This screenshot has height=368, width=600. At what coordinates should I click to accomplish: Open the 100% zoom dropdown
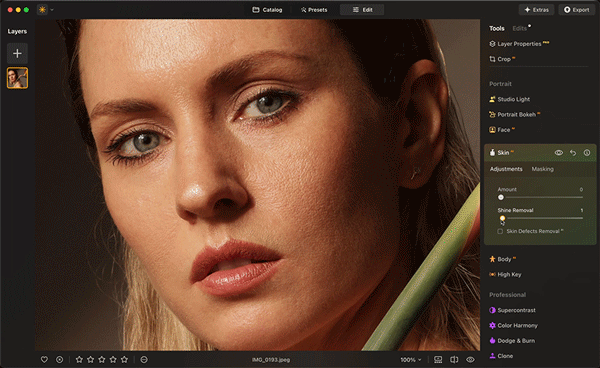[x=411, y=360]
